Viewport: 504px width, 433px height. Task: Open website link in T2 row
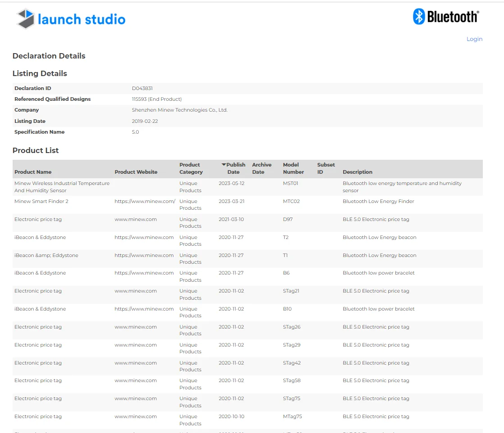point(144,237)
